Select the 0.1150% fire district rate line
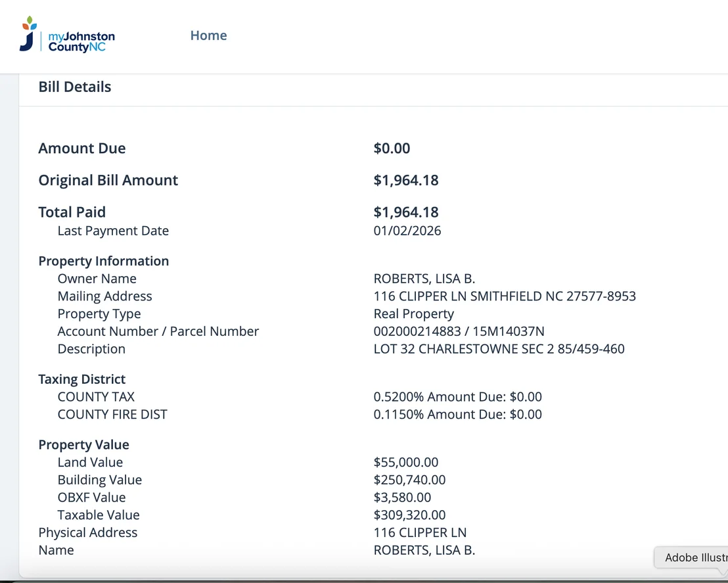Screen dimensions: 728x583 coord(458,414)
